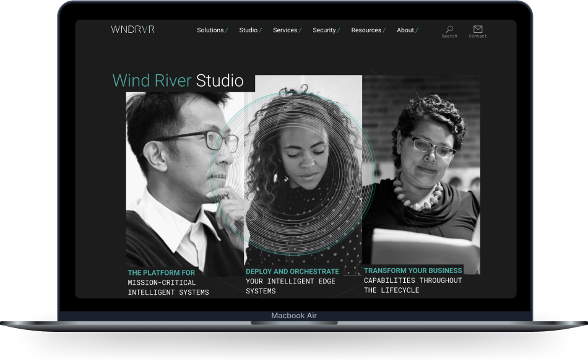Screen dimensions: 588x364
Task: Click the Macbook Air label text
Action: coord(293,316)
